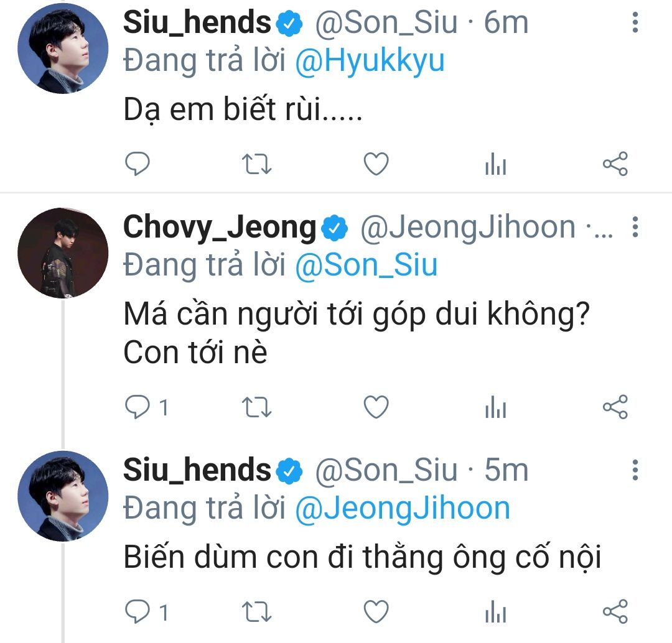Open the @Hyukkyu mention link
Image resolution: width=672 pixels, height=643 pixels.
(370, 62)
